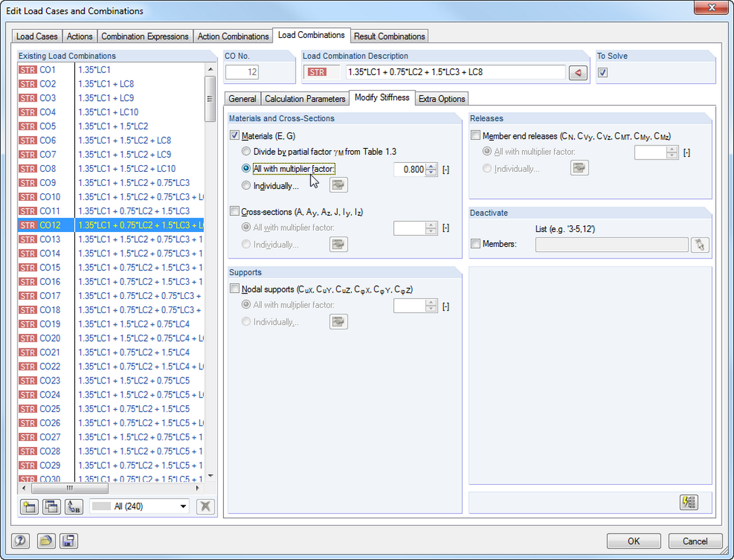Click the lightning settings icon at bottom right
This screenshot has height=560, width=734.
[x=689, y=502]
